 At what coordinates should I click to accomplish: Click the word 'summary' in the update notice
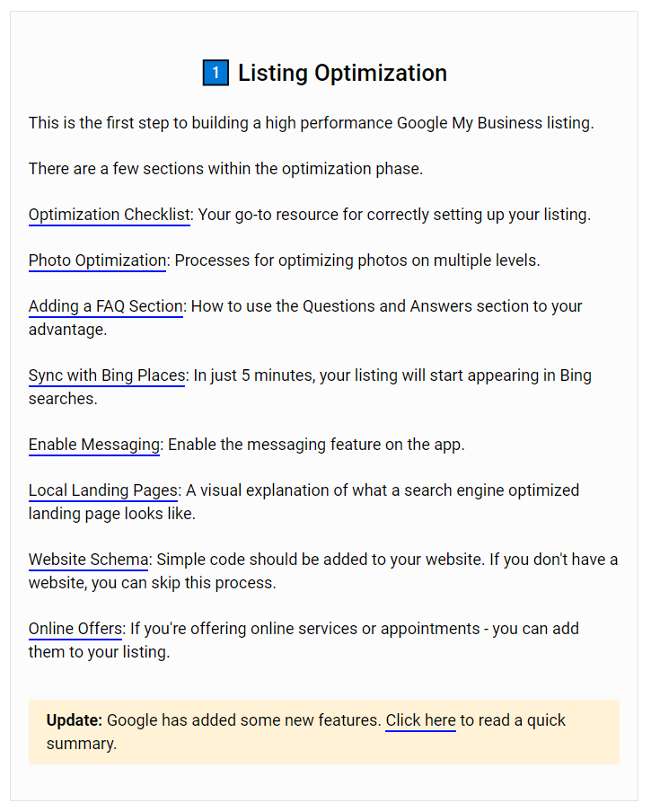(x=81, y=744)
